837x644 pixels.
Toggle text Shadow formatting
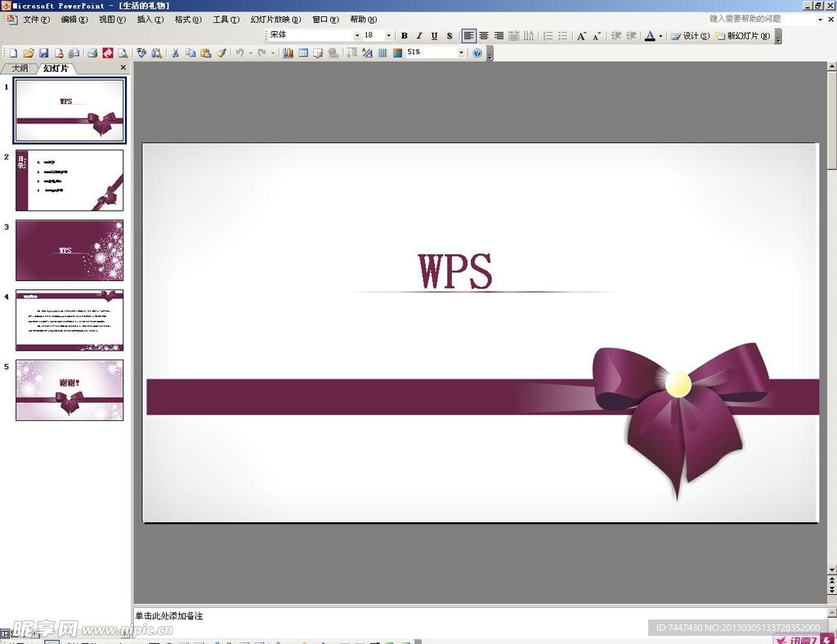tap(450, 36)
